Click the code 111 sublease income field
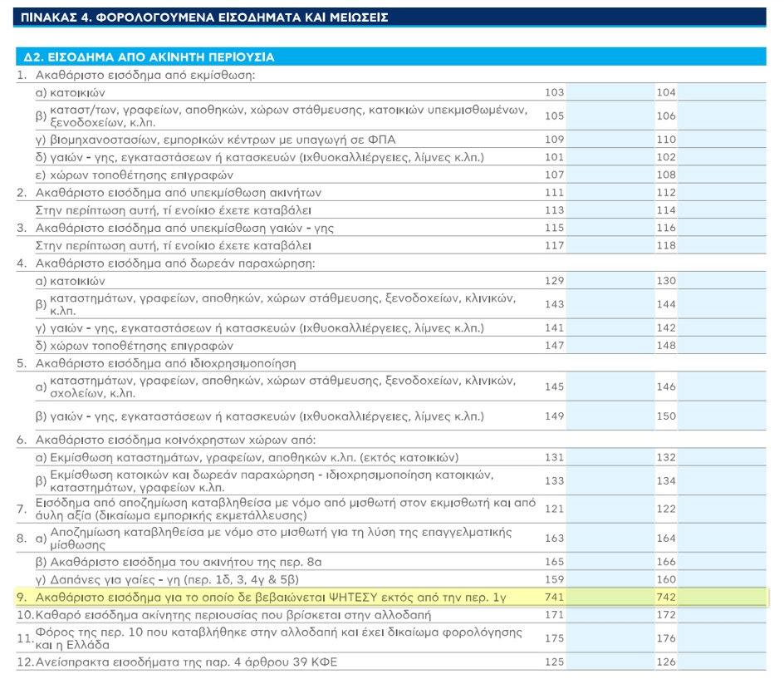The width and height of the screenshot is (784, 684). pyautogui.click(x=610, y=192)
